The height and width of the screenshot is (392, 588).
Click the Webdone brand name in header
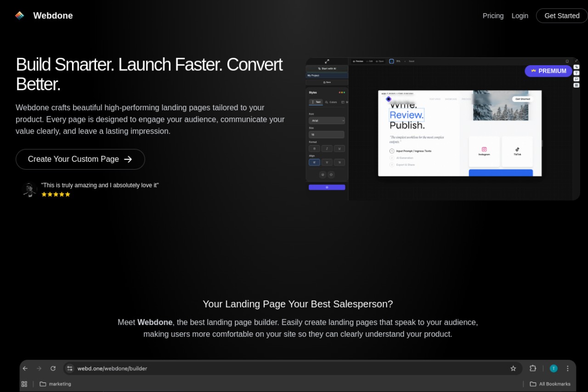click(53, 16)
